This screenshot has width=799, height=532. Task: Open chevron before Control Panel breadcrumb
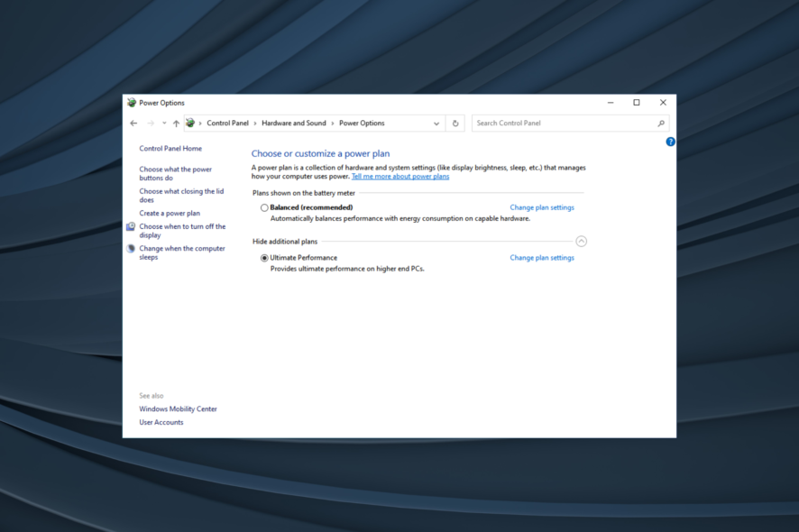pyautogui.click(x=200, y=124)
